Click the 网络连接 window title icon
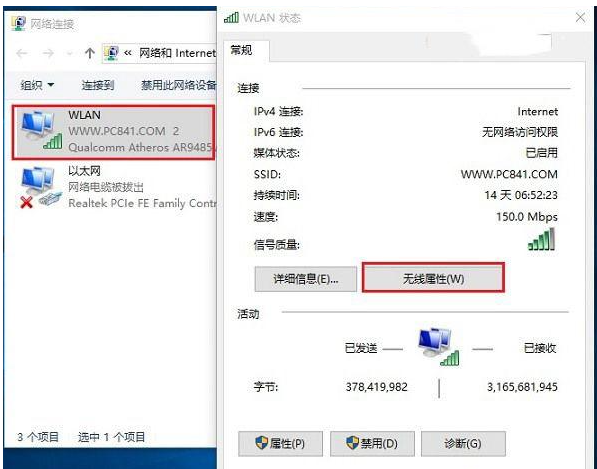The height and width of the screenshot is (469, 597). point(19,24)
